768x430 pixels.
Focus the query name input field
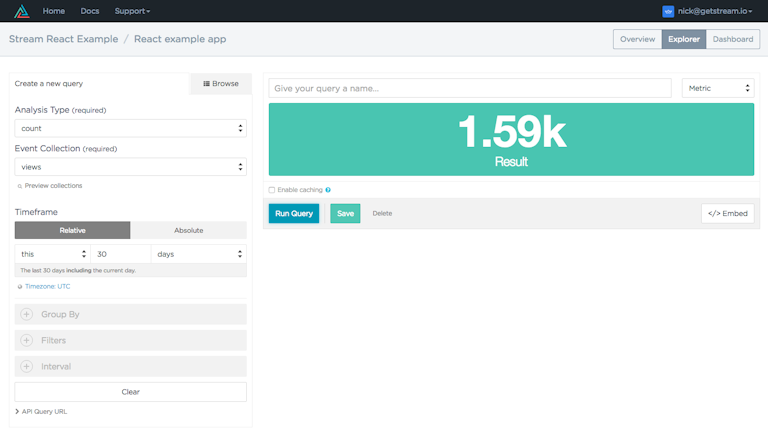tap(470, 88)
